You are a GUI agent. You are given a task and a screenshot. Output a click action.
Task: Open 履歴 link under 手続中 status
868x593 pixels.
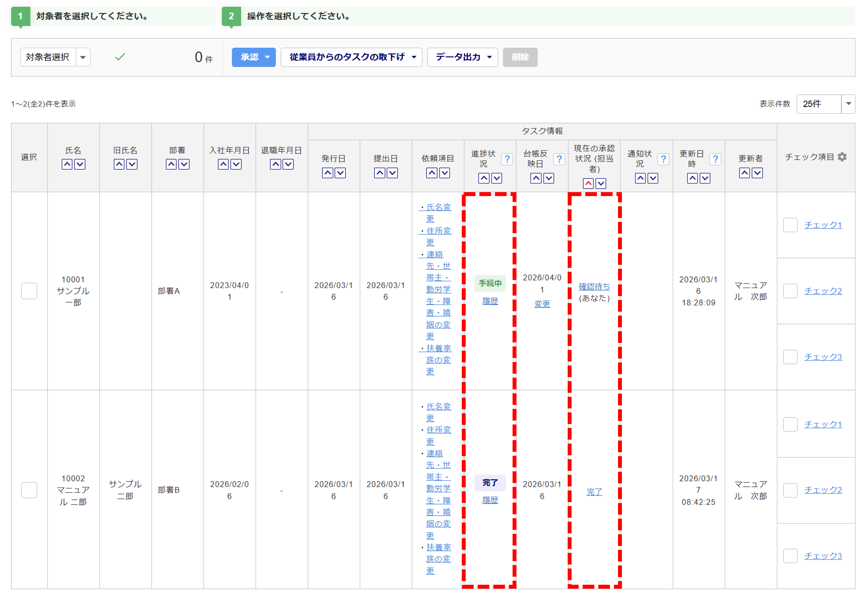pos(490,301)
